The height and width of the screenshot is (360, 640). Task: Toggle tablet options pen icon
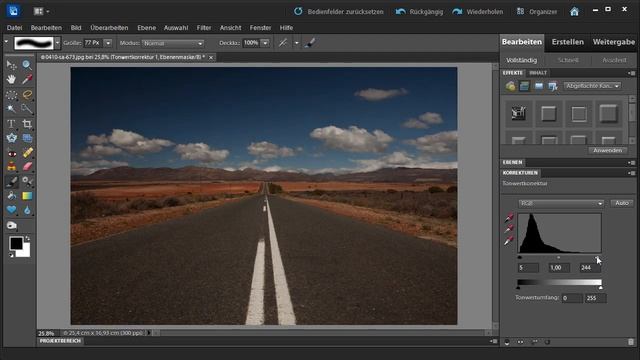[x=310, y=43]
